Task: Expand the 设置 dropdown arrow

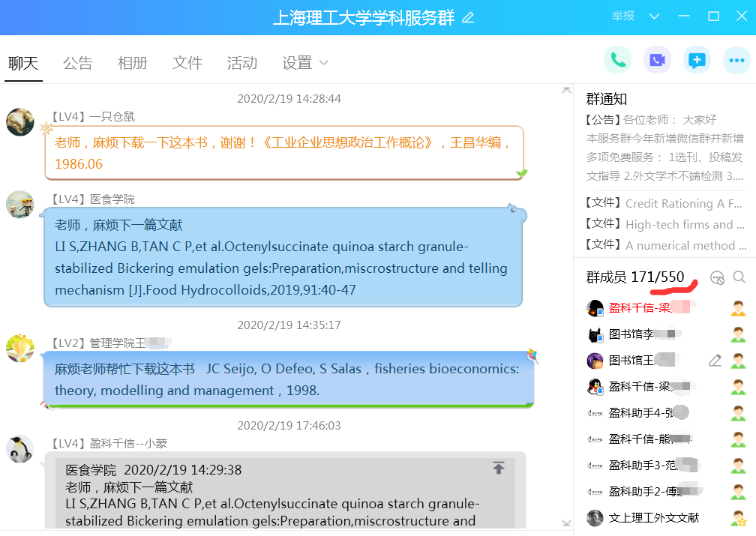Action: pos(324,63)
